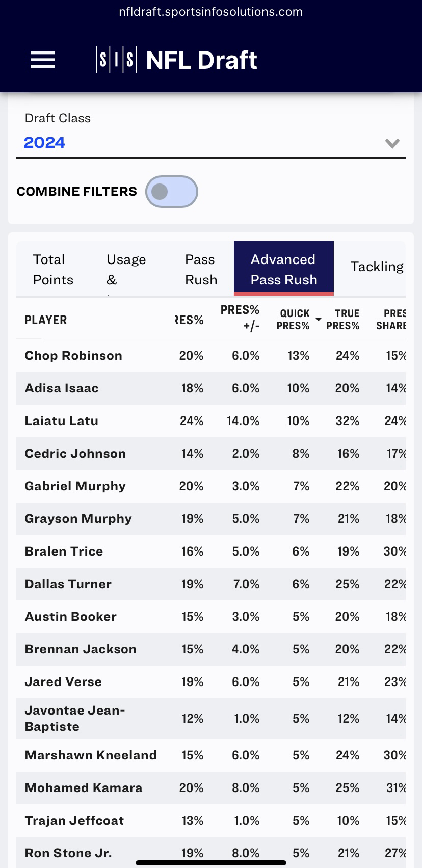Image resolution: width=422 pixels, height=868 pixels.
Task: Click on Jared Verse's name
Action: pyautogui.click(x=63, y=682)
